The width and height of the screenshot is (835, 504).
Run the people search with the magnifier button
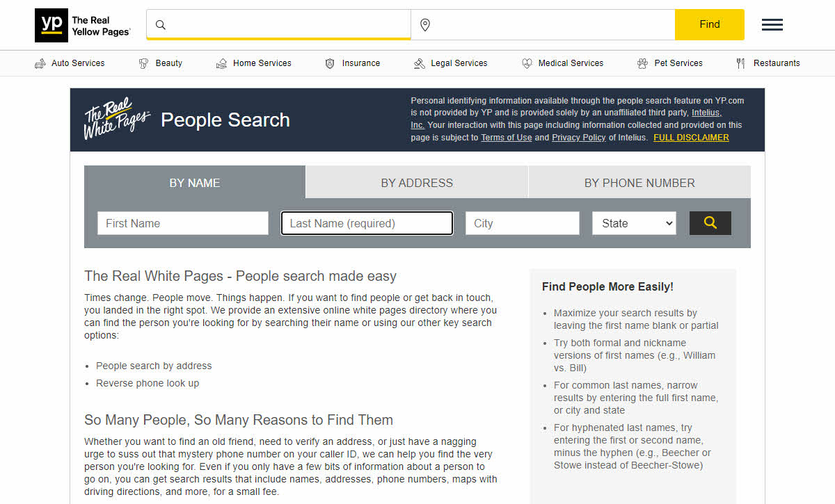[710, 222]
